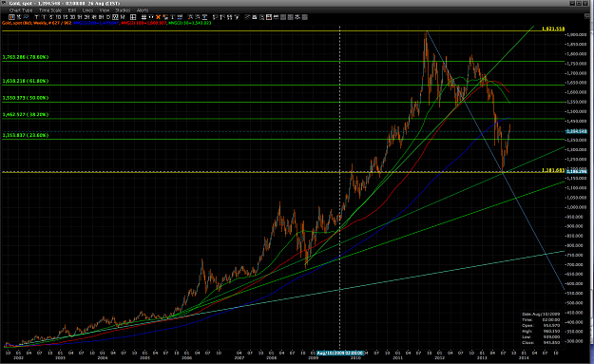594x364 pixels.
Task: Click the blue MVG 200 legend entry
Action: point(96,23)
